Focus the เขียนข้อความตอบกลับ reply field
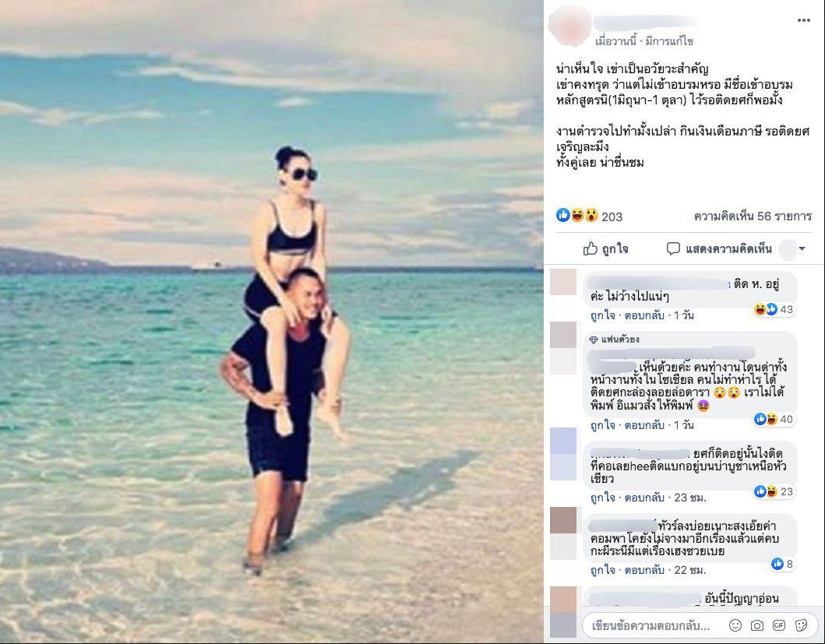The height and width of the screenshot is (644, 825). coord(650,625)
